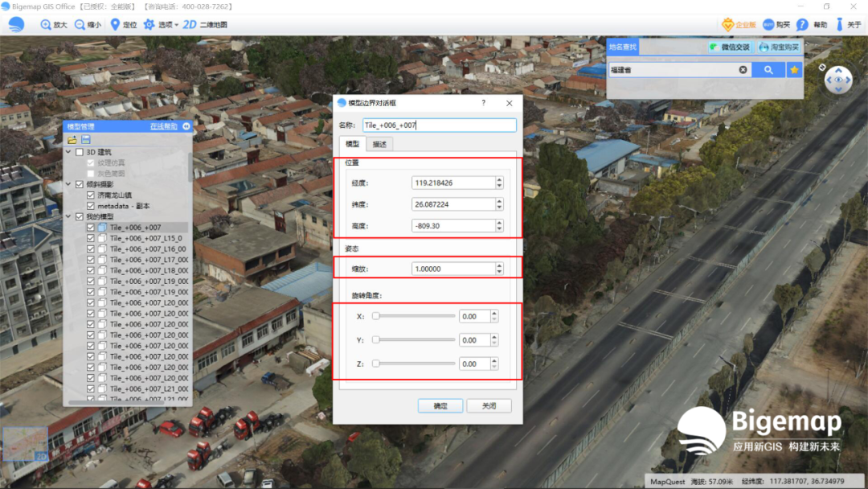Image resolution: width=868 pixels, height=489 pixels.
Task: Click the Y rotation slider track
Action: click(x=414, y=340)
